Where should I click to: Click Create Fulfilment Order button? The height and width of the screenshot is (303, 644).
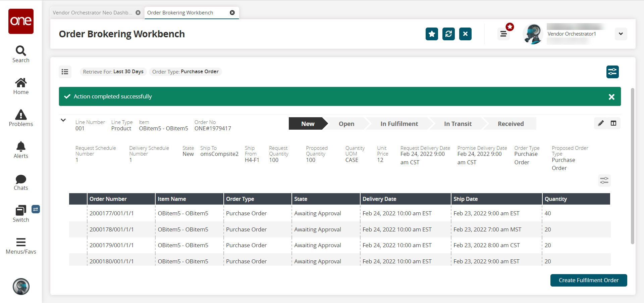[588, 280]
